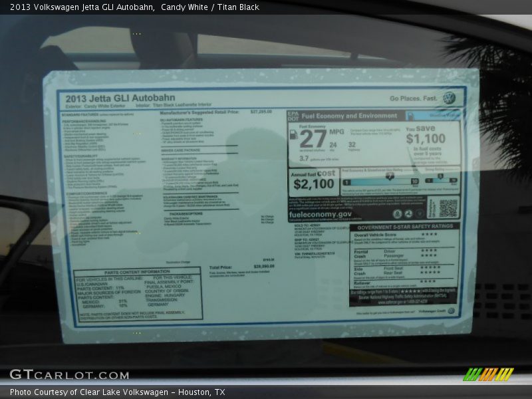Click 'Manufacturer's Suggested Retail Price' line
Screen dimensions: 532x399
pos(216,112)
